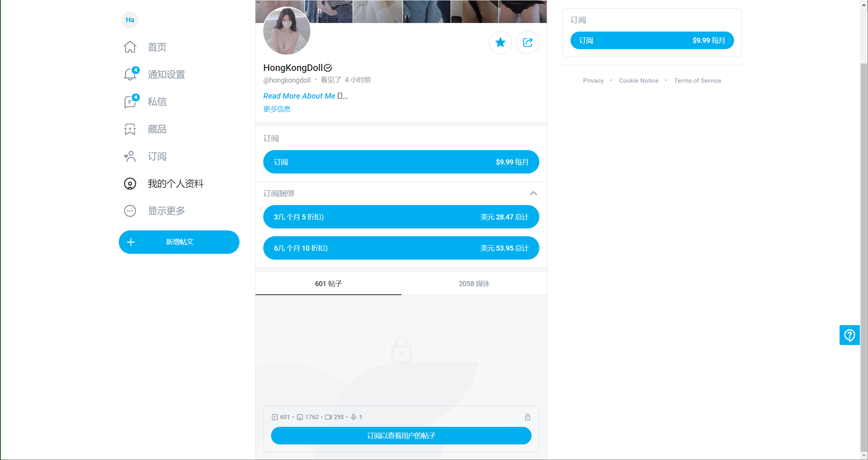Screen dimensions: 868x460
Task: Click the @hongkongdoll username text
Action: point(287,80)
